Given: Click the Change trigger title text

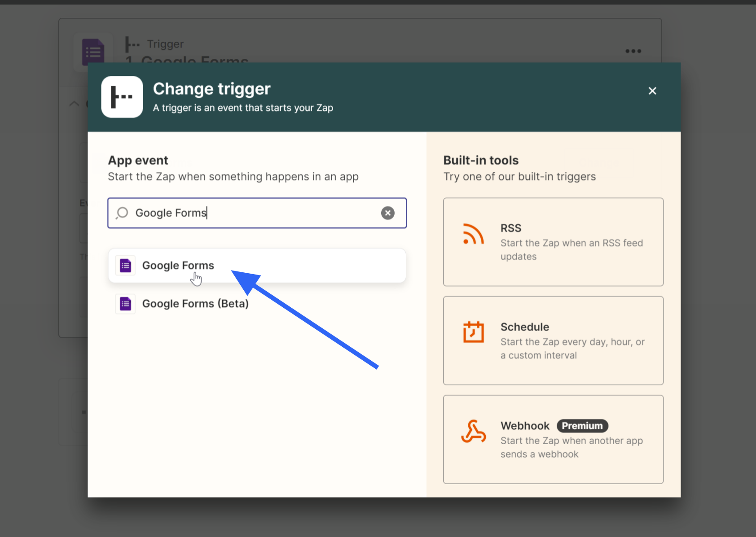Looking at the screenshot, I should (x=211, y=88).
